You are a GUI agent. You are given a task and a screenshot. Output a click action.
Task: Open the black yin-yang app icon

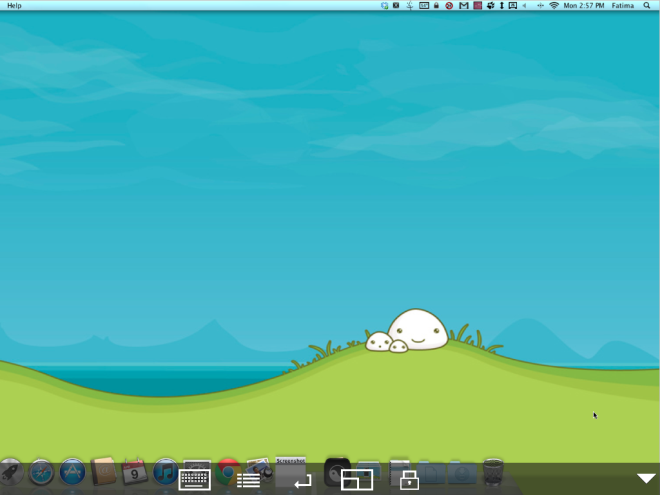point(337,471)
